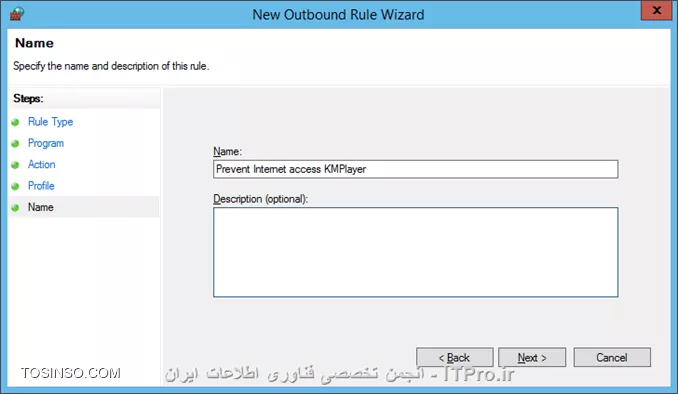Click the green bullet beside Program
678x394 pixels.
tap(15, 144)
